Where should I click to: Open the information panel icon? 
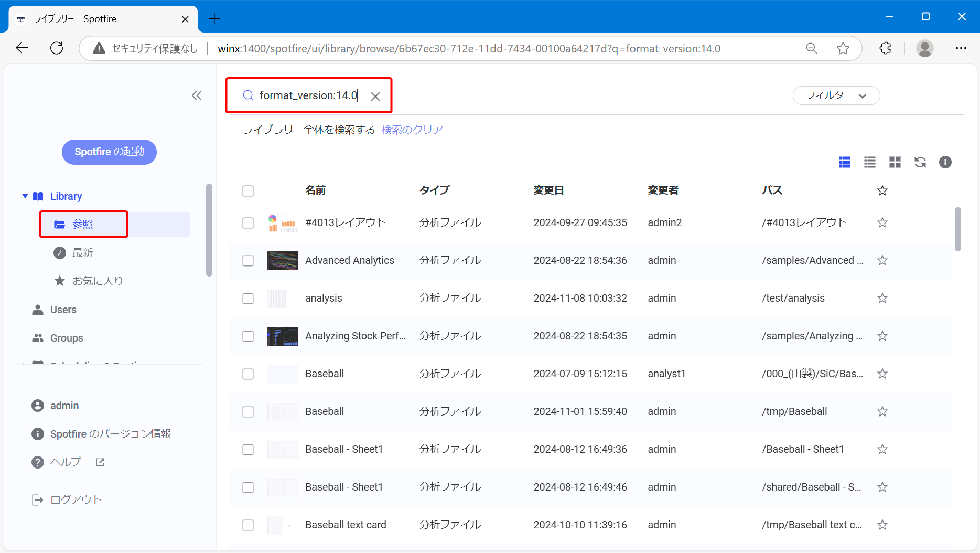point(945,162)
